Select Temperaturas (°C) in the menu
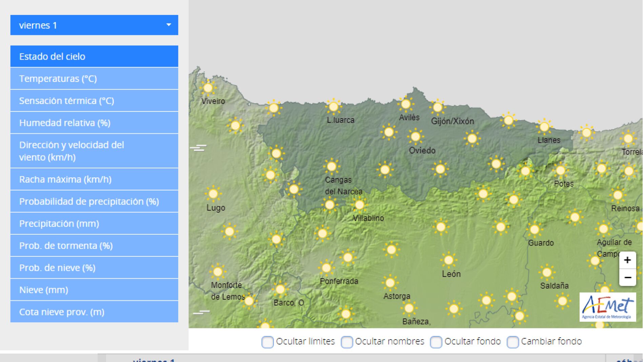 pos(94,79)
